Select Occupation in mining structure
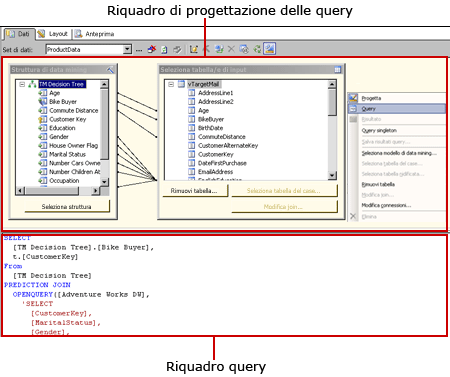The height and width of the screenshot is (377, 450). point(64,180)
